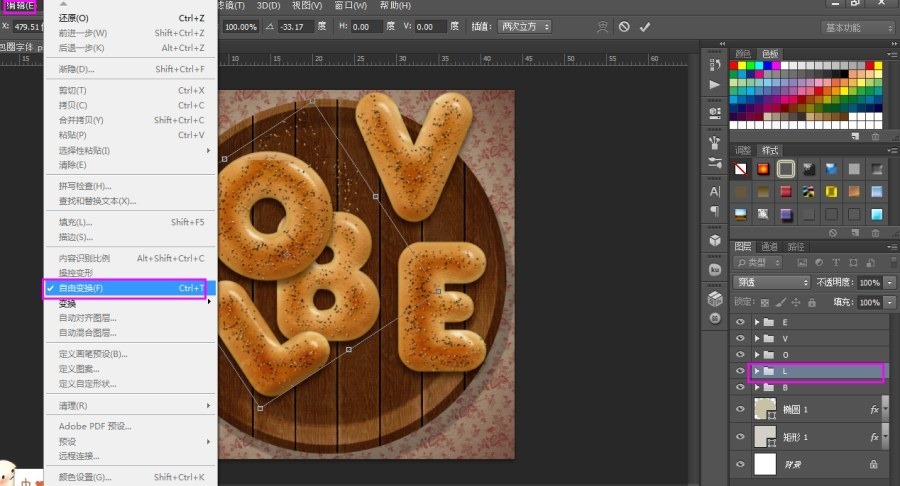Choose 描边(S)... menu item

point(131,237)
